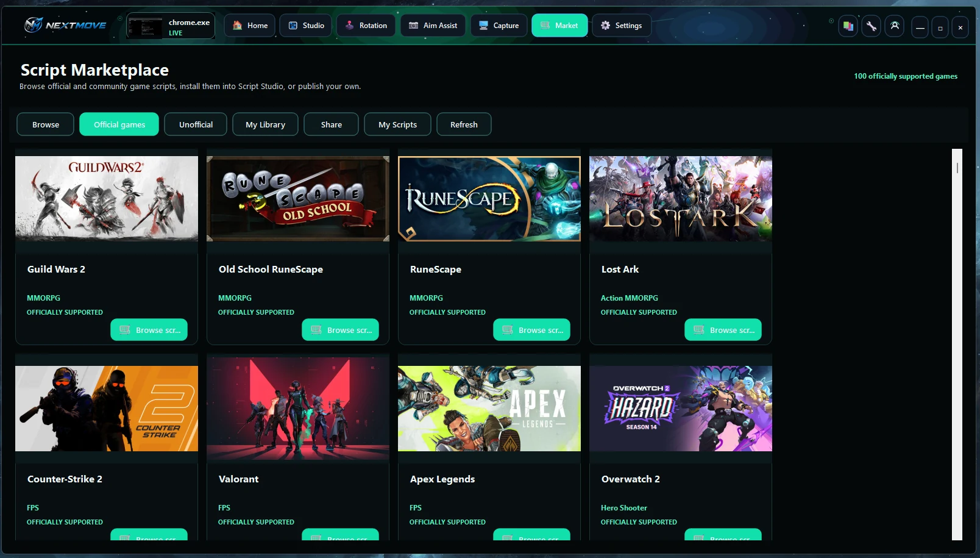Open the Share section
Image resolution: width=980 pixels, height=558 pixels.
(x=332, y=124)
